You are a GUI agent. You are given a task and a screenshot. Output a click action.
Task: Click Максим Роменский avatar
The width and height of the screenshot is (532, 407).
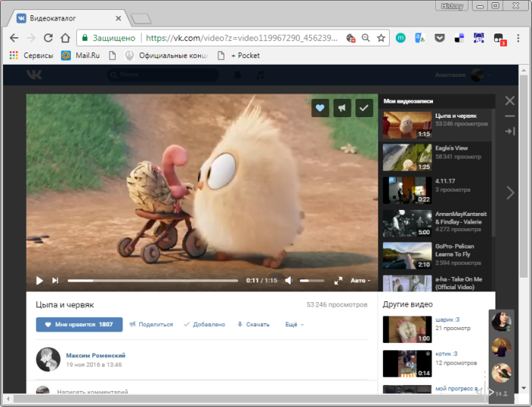[48, 359]
